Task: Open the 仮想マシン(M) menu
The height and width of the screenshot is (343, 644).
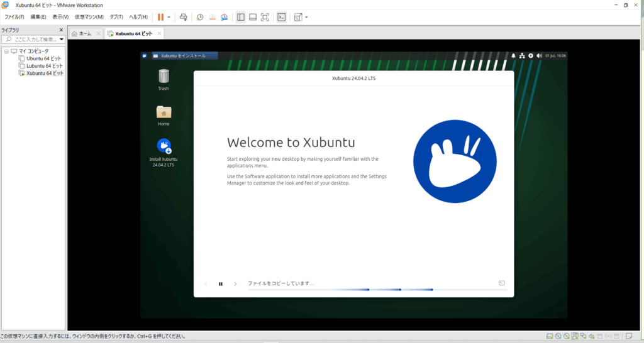Action: pyautogui.click(x=89, y=17)
